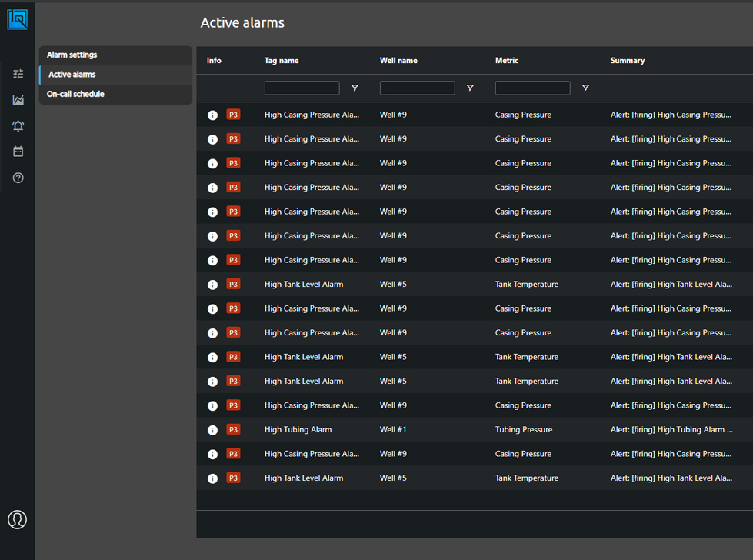
Task: Sort by the Metric column header
Action: [x=507, y=61]
